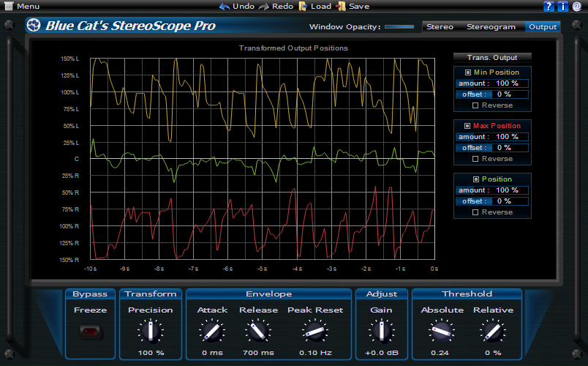The image size is (588, 366).
Task: Open the help question mark icon
Action: click(549, 7)
